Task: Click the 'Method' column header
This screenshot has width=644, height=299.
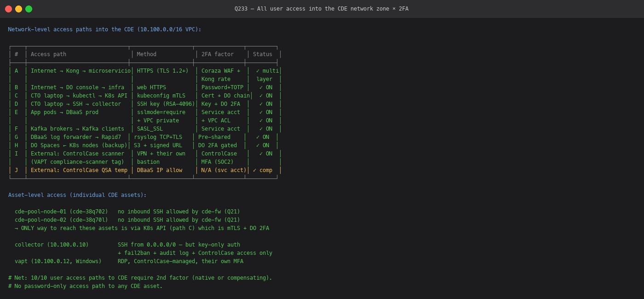Action: click(x=147, y=54)
